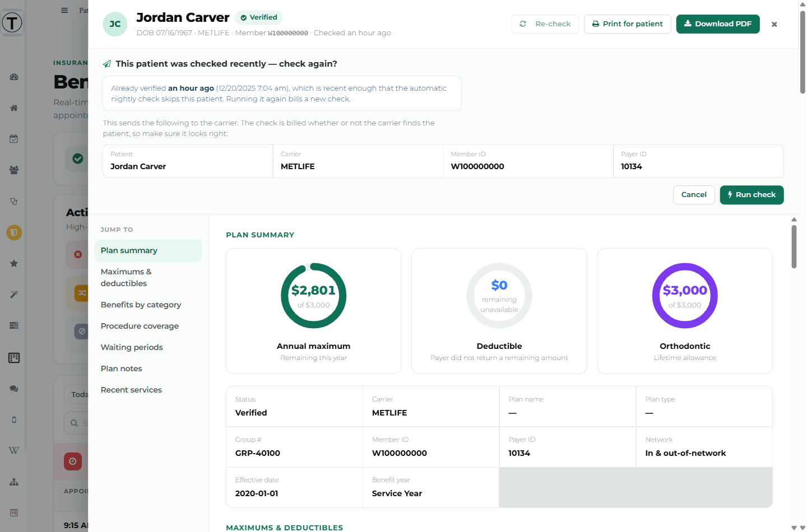Click the Orthodontic $3,000 purple ring

point(685,296)
